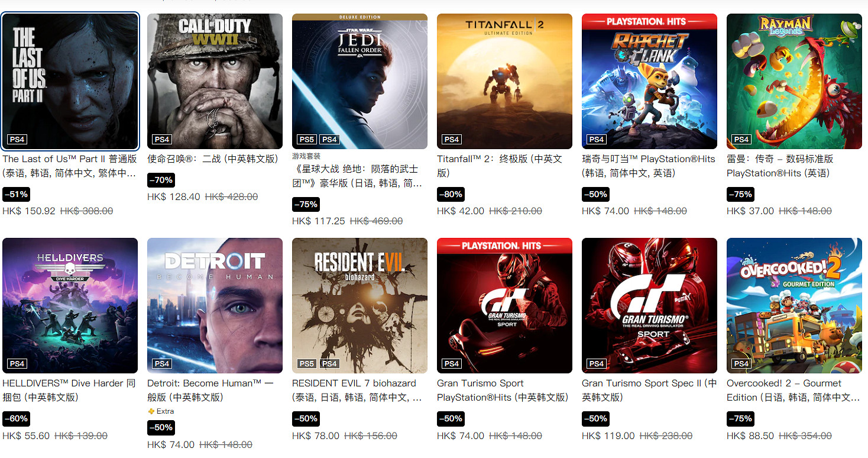
Task: Click the -60% badge under HELLDIVERS
Action: coord(16,418)
